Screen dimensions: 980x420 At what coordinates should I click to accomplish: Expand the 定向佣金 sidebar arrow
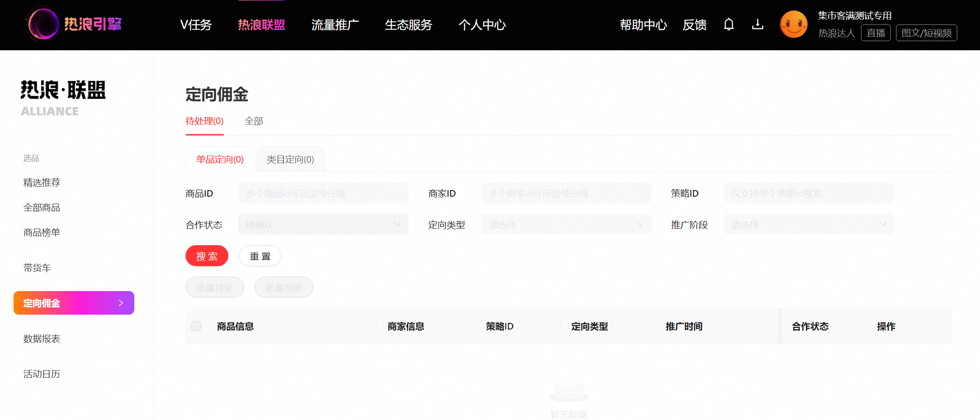click(121, 303)
